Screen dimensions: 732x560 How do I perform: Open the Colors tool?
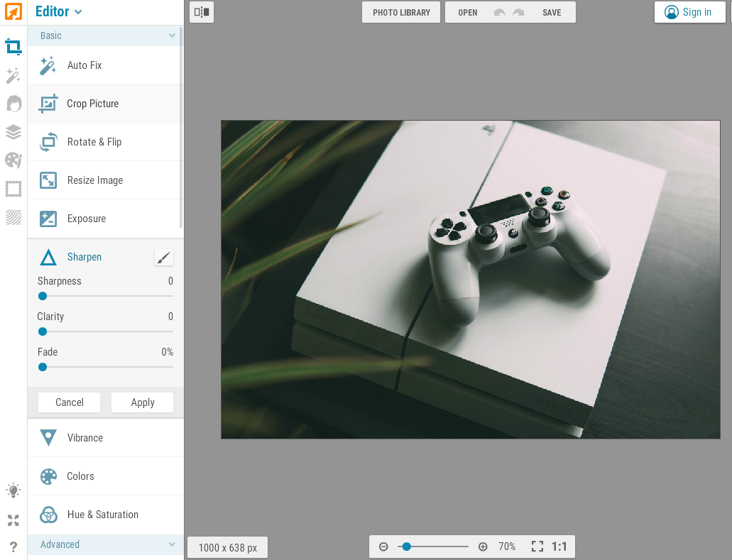106,476
